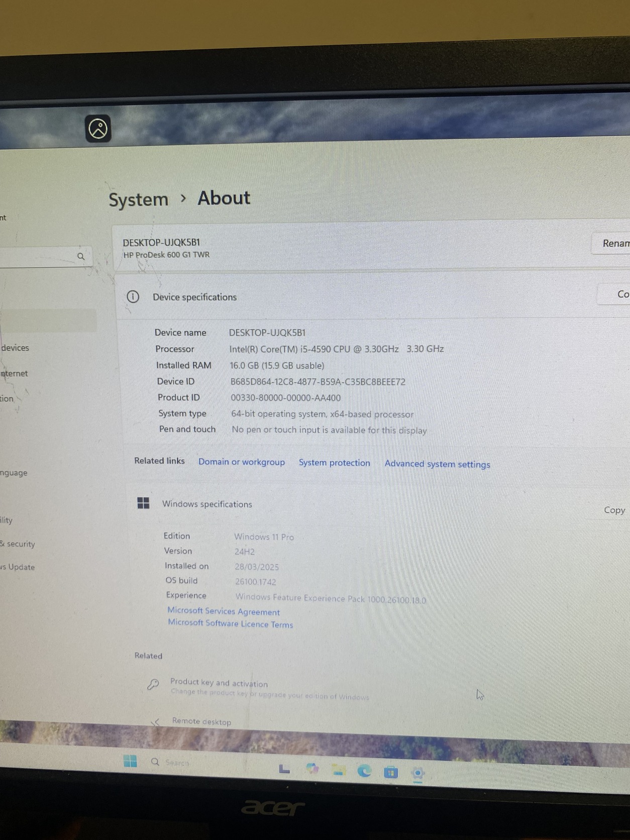Click the Edition value Windows 11 Pro
The width and height of the screenshot is (630, 840).
pos(264,537)
